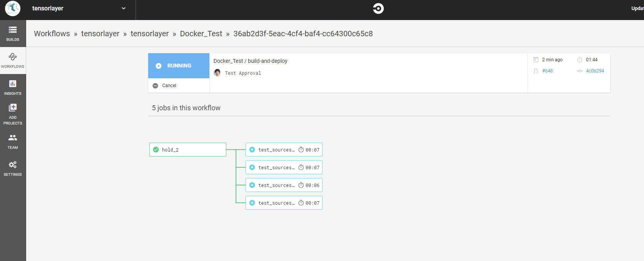Viewport: 644px width, 261px height.
Task: Click the stopwatch icon next to 01:44
Action: pos(580,59)
